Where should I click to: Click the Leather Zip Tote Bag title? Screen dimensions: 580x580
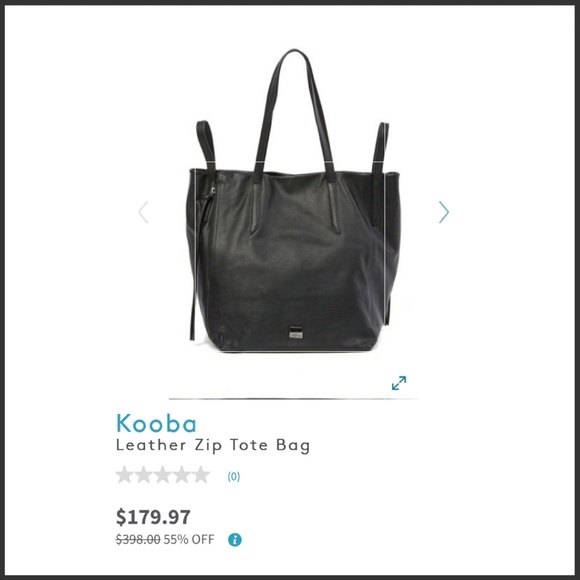pyautogui.click(x=213, y=445)
